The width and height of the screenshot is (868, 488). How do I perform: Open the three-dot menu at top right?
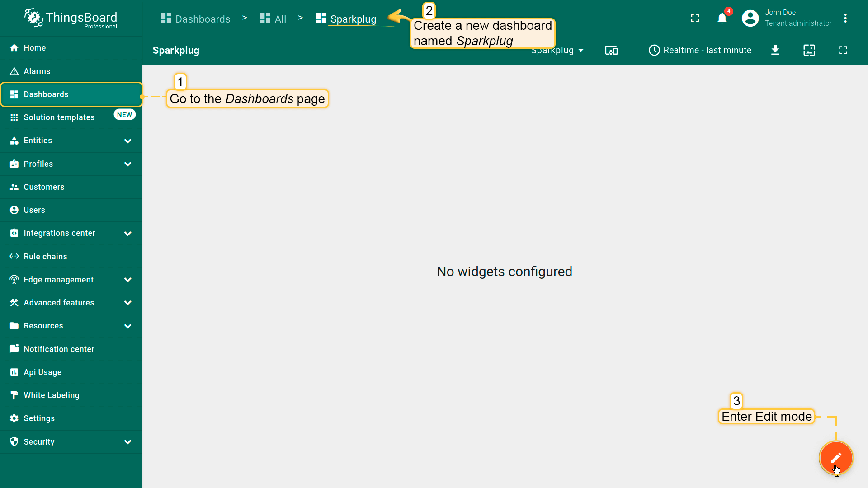(845, 18)
